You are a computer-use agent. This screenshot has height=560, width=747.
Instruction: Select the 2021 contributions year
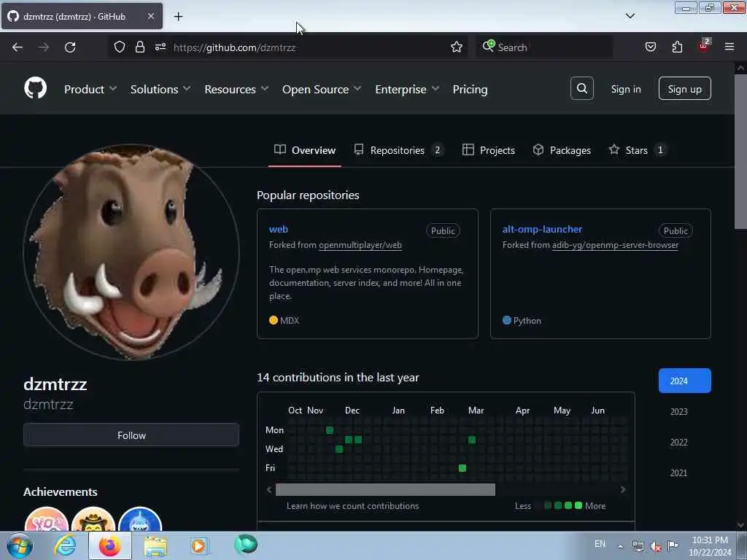[x=678, y=472]
